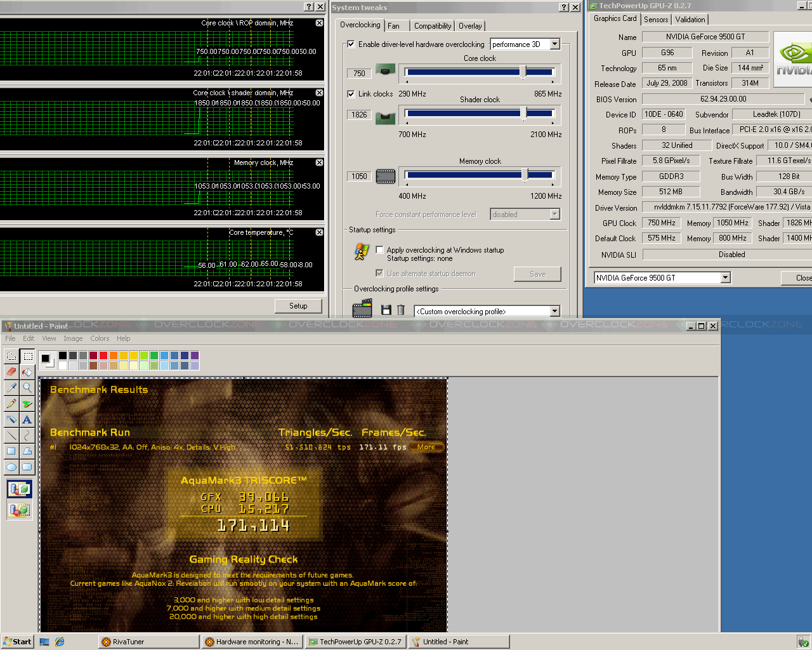Choose the Rounded Rectangle tool

point(27,467)
